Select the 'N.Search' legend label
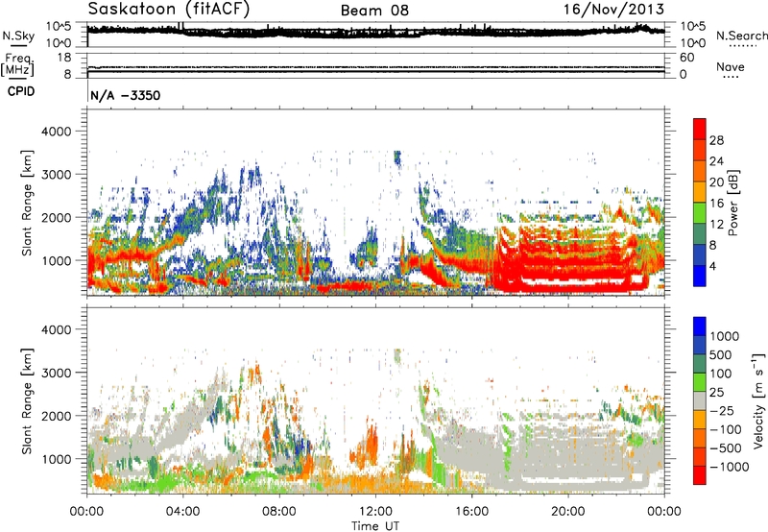The image size is (768, 532). click(x=741, y=36)
